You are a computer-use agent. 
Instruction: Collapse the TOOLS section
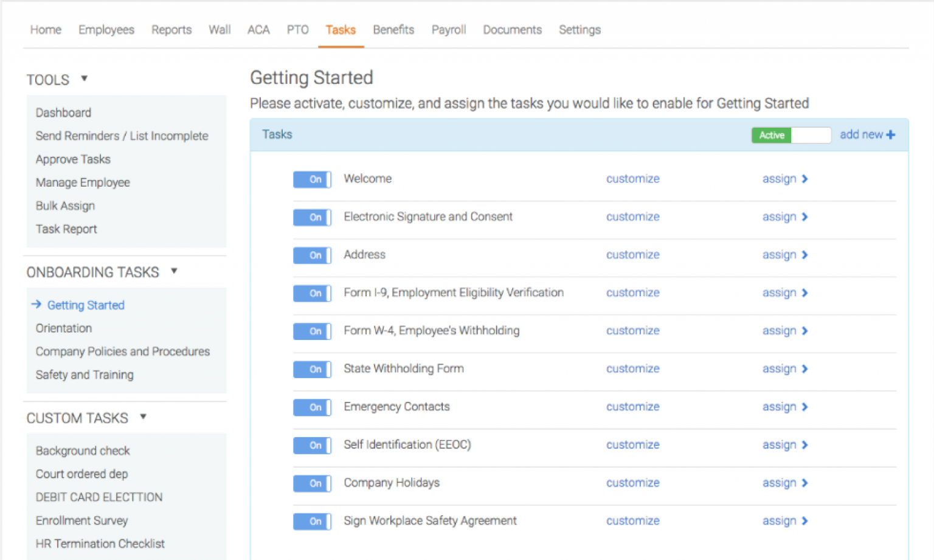[84, 78]
